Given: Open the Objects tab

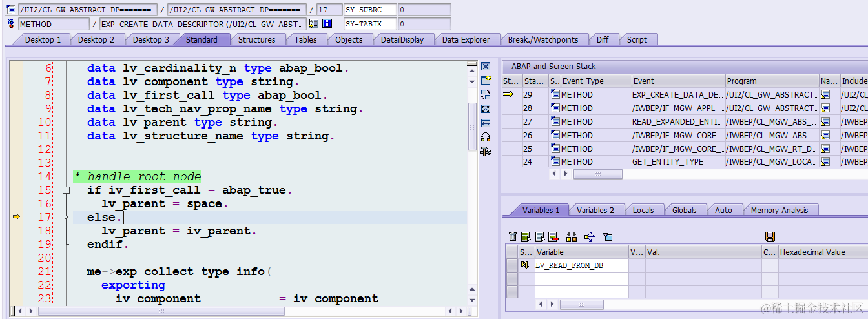Looking at the screenshot, I should click(349, 39).
